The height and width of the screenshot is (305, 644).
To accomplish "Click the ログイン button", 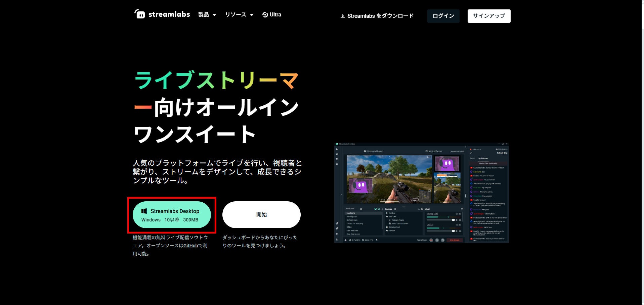I will [x=443, y=16].
